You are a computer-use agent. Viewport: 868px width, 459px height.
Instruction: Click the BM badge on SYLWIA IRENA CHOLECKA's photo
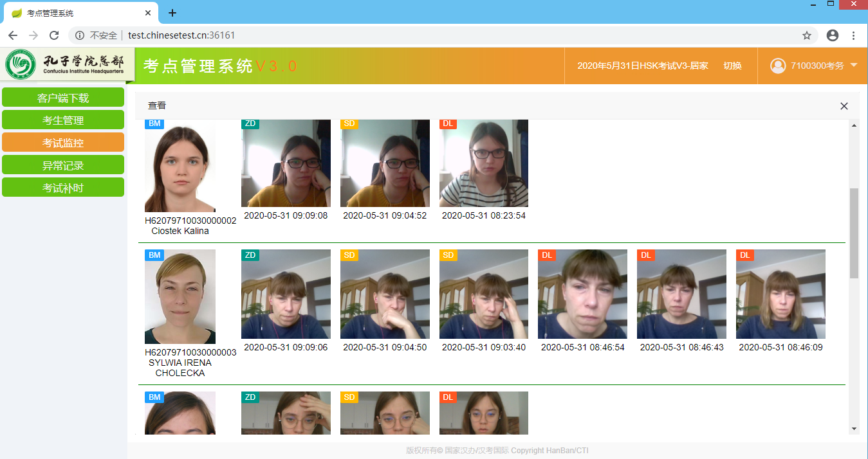point(154,255)
